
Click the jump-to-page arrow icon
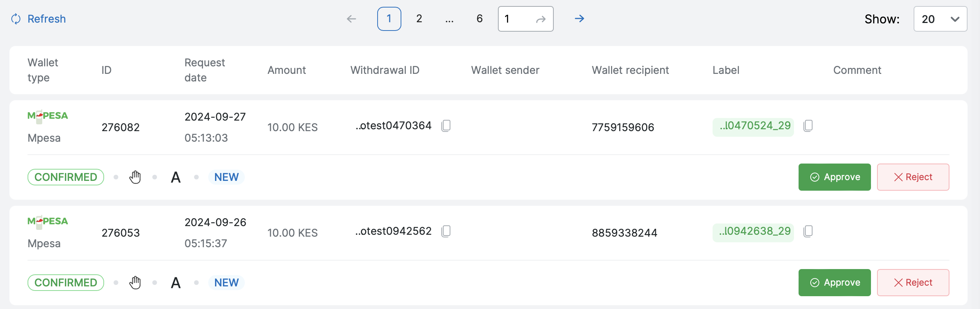click(x=541, y=19)
